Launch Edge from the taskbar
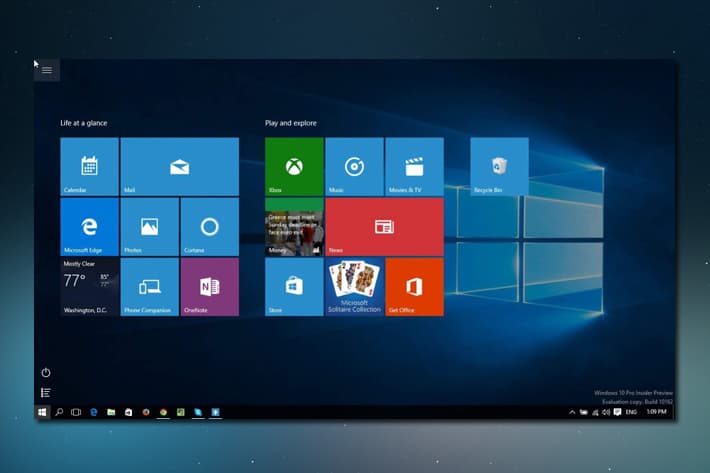 [94, 412]
